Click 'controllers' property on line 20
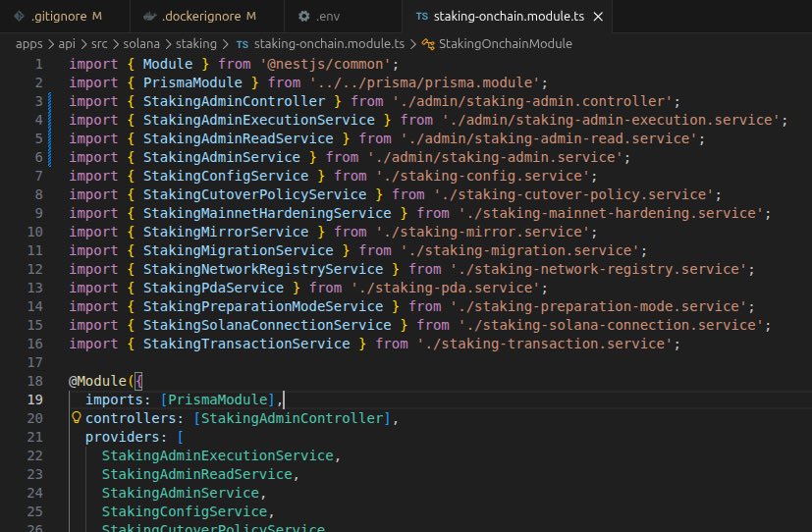This screenshot has height=532, width=812. (131, 418)
